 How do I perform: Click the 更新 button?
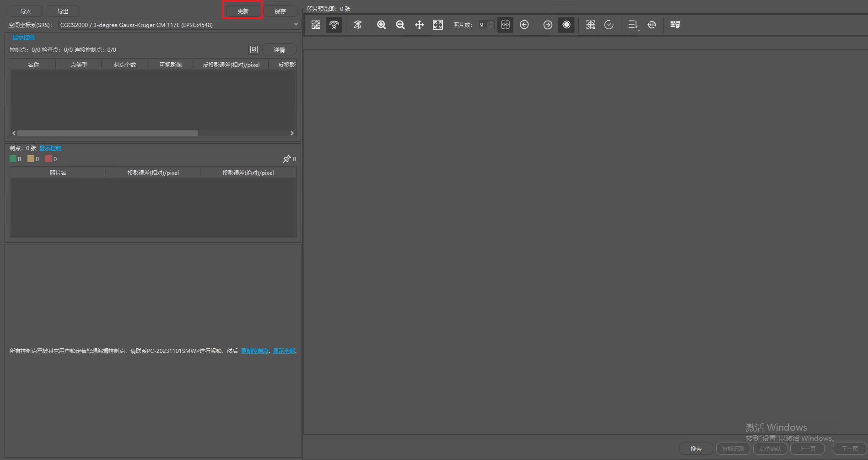pos(243,11)
